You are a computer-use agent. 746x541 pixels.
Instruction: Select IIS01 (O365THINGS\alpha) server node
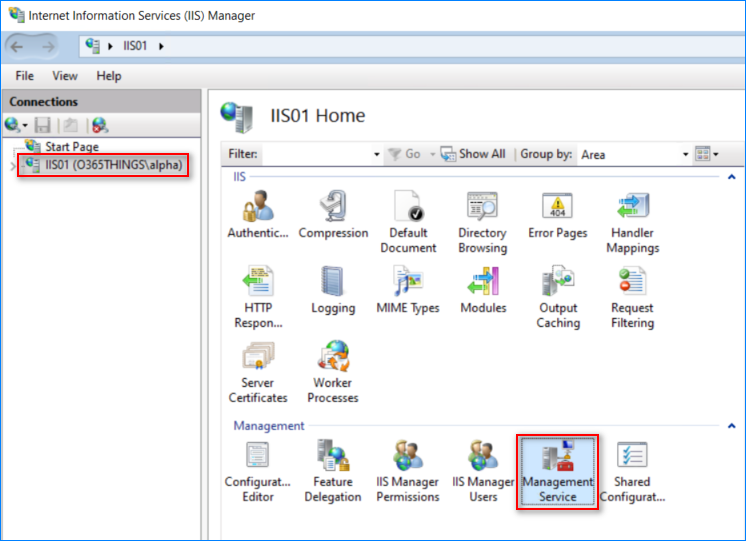click(113, 165)
